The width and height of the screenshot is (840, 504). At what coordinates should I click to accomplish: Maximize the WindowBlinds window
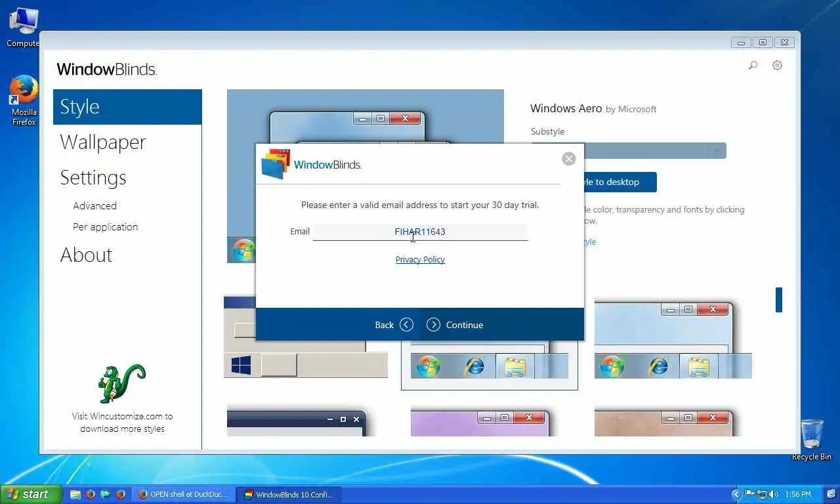[763, 43]
